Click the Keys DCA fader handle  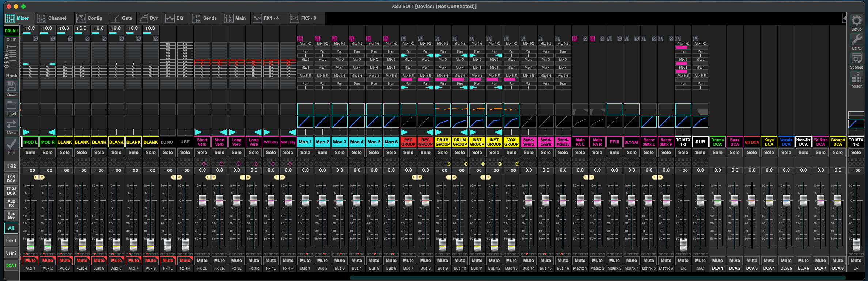(769, 200)
